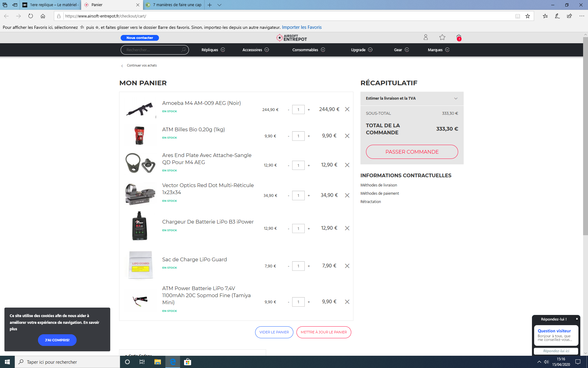This screenshot has width=588, height=368.
Task: Click the Airsoft Entrepot logo
Action: coord(292,38)
